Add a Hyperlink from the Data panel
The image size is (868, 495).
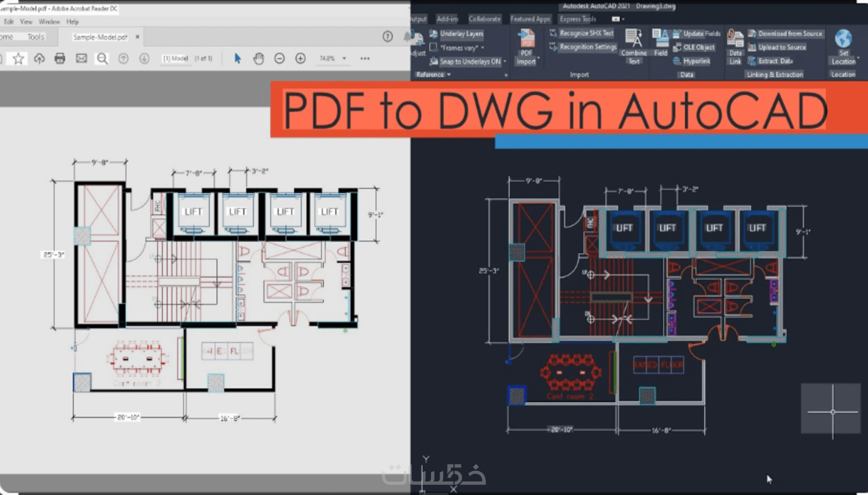(x=692, y=61)
